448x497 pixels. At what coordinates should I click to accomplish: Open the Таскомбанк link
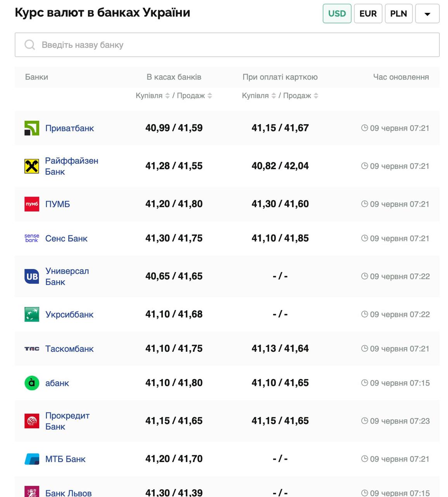(x=69, y=349)
